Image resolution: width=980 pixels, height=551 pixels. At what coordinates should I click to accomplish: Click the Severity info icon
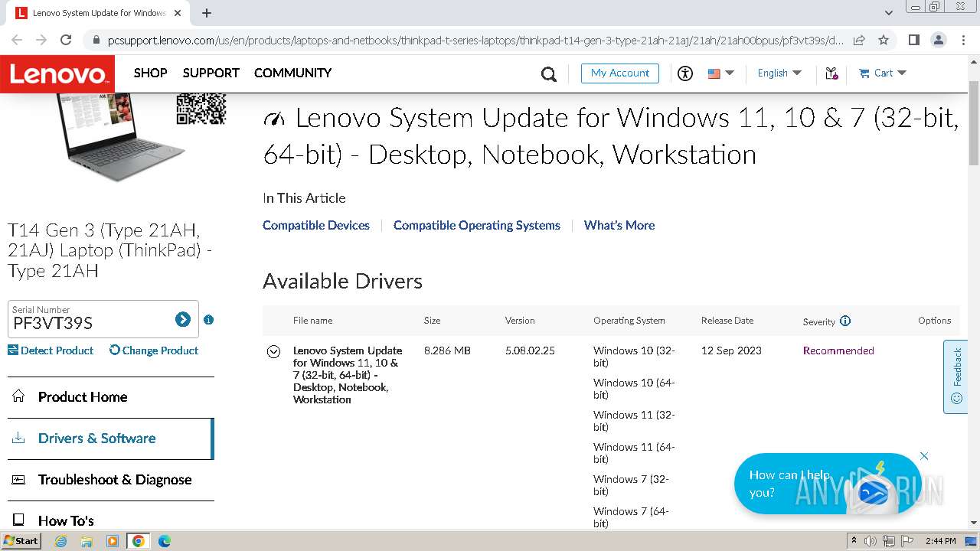point(845,321)
